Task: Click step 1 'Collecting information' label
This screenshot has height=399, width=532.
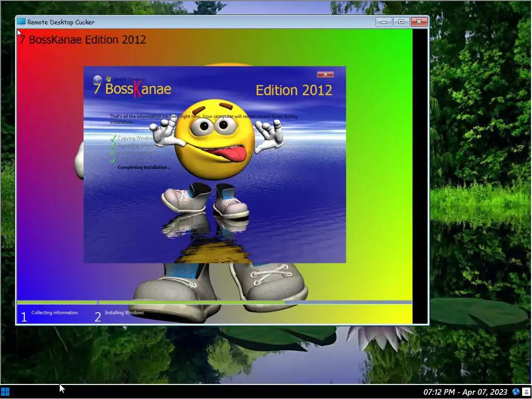Action: [55, 313]
